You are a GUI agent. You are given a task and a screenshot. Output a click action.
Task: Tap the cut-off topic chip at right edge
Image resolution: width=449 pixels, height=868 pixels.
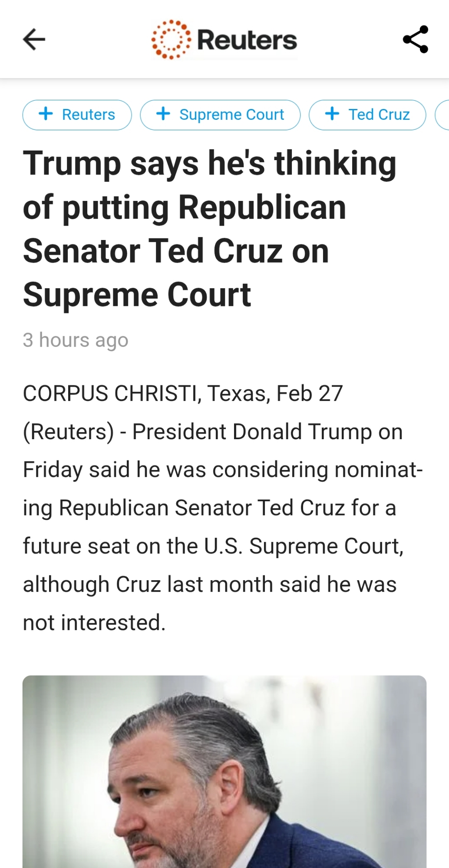pos(443,115)
